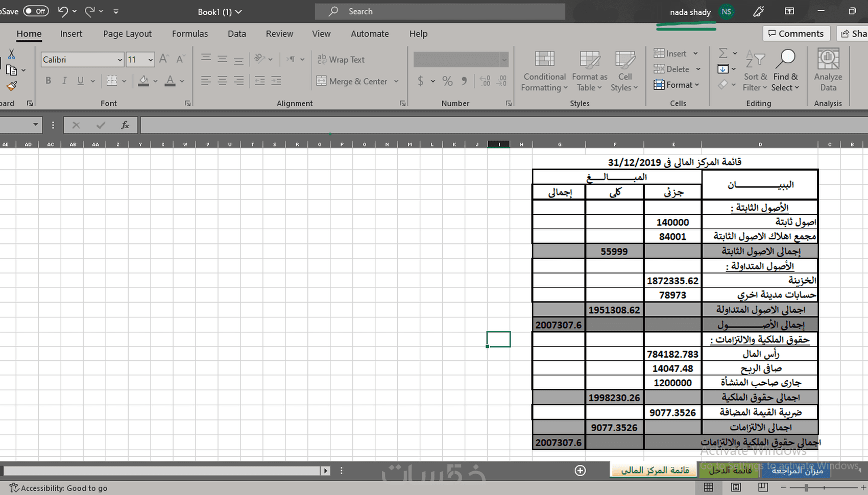This screenshot has width=868, height=495.
Task: Open Ribbon Display Options icon
Action: pyautogui.click(x=789, y=11)
